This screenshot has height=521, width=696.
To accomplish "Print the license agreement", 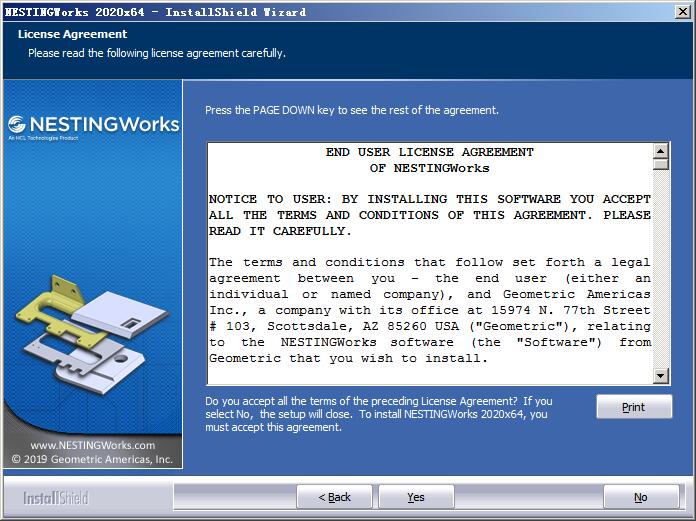I will coord(634,407).
